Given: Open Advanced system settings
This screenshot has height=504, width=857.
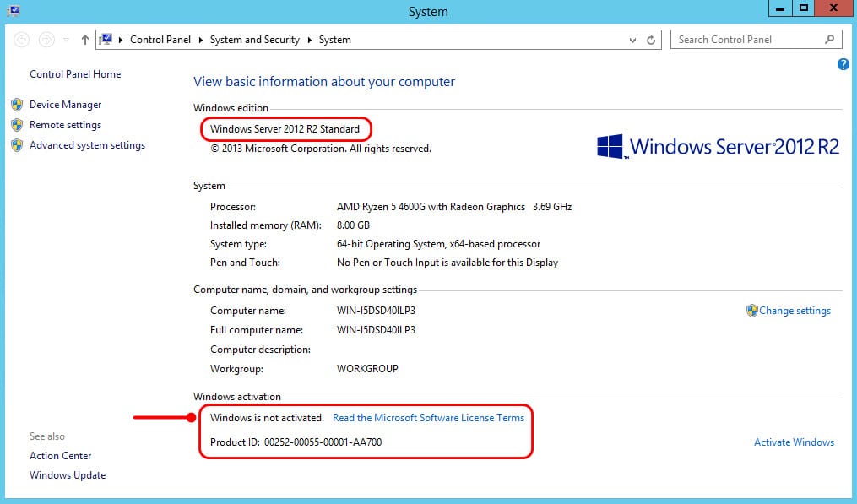Looking at the screenshot, I should coord(88,145).
